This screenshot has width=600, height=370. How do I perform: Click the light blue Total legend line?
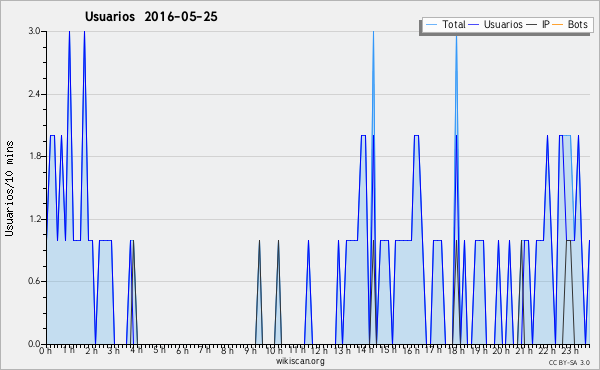431,25
